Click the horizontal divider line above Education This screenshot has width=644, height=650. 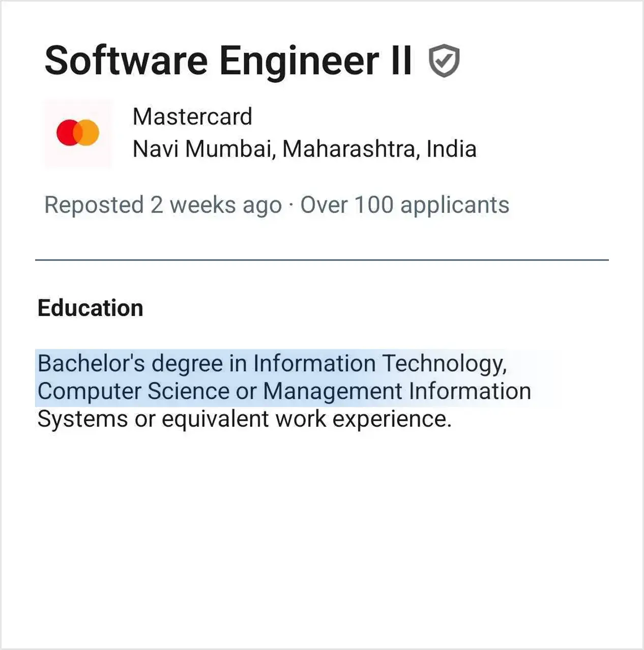(321, 260)
